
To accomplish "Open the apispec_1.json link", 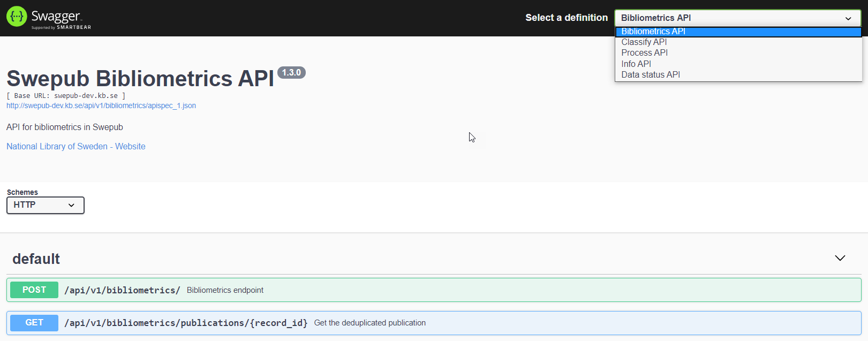I will (x=101, y=105).
